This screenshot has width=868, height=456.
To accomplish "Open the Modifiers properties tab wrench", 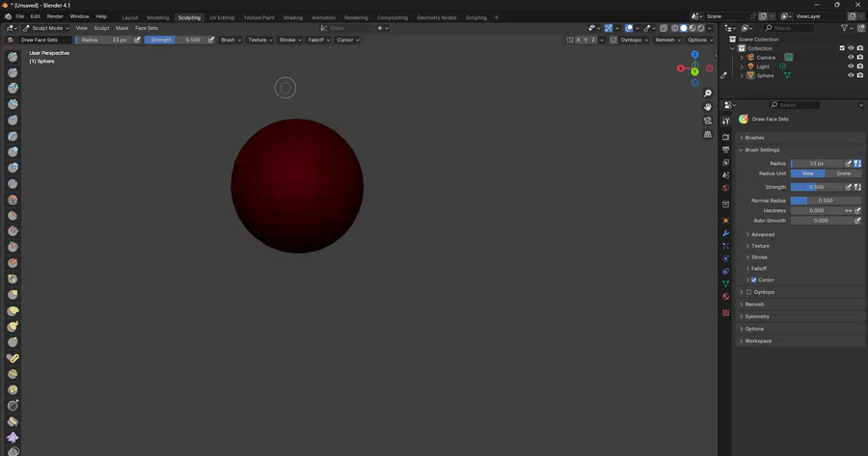I will [x=725, y=233].
